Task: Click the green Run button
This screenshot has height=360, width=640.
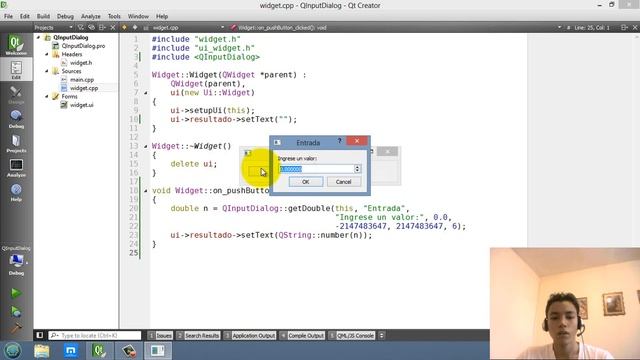Action: (x=16, y=293)
